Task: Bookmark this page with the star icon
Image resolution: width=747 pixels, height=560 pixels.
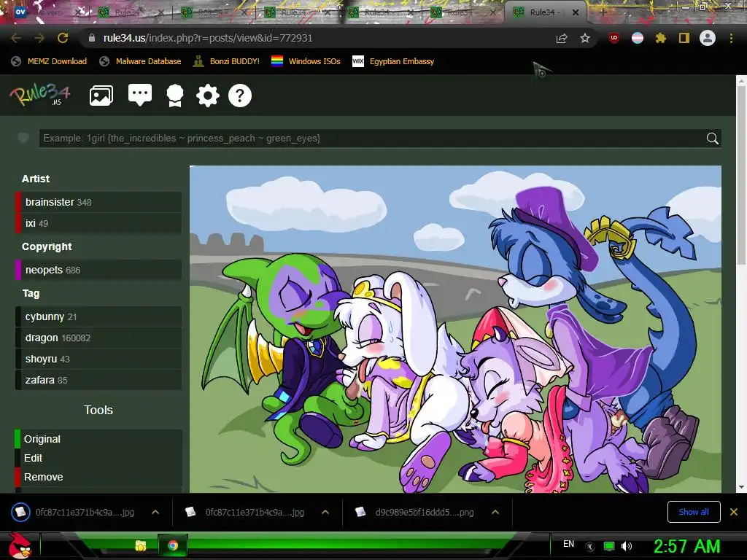Action: (x=585, y=39)
